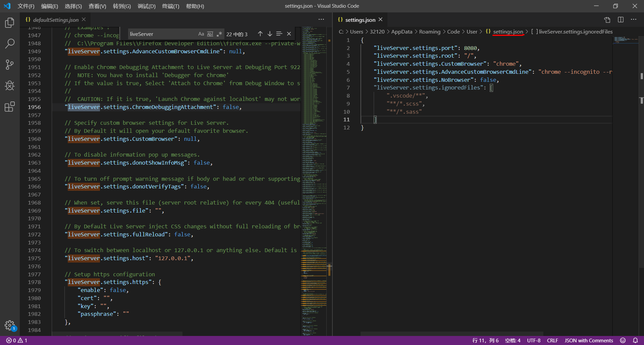Click errors and warnings count in status bar

click(17, 340)
